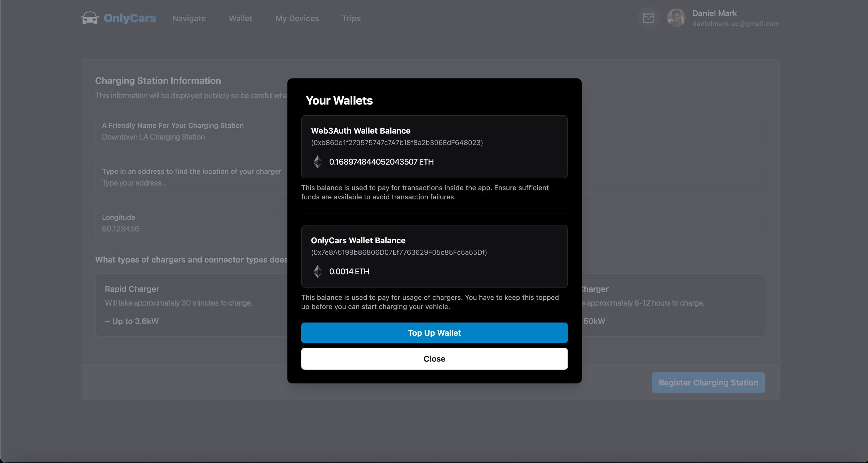Click the OnlyCars car logo icon
This screenshot has height=463, width=868.
90,18
